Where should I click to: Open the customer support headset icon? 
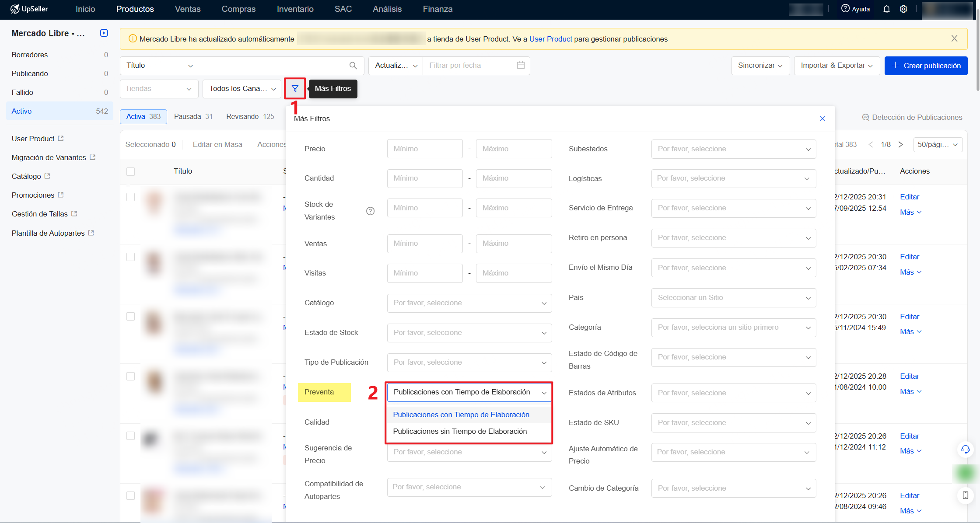[965, 450]
